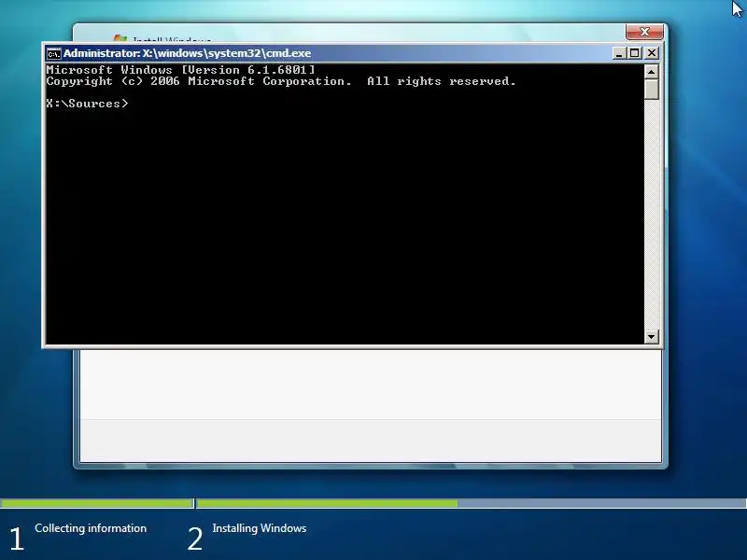Viewport: 747px width, 560px height.
Task: Maximize the cmd.exe console window
Action: (x=635, y=53)
